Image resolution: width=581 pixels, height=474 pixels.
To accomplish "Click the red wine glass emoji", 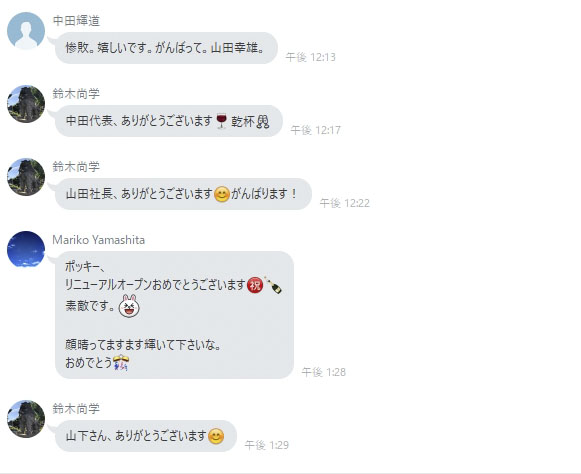I will pyautogui.click(x=221, y=121).
